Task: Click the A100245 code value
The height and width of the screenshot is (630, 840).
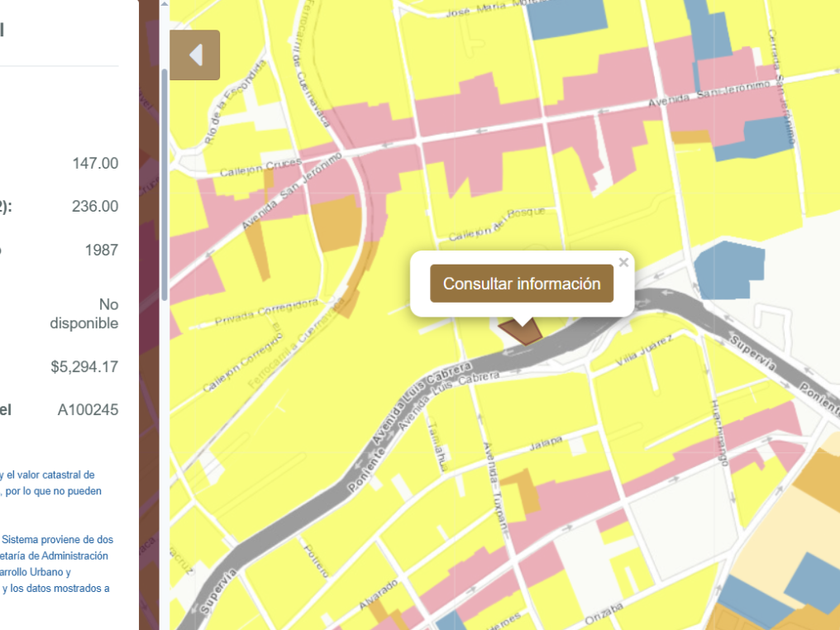Action: coord(88,410)
